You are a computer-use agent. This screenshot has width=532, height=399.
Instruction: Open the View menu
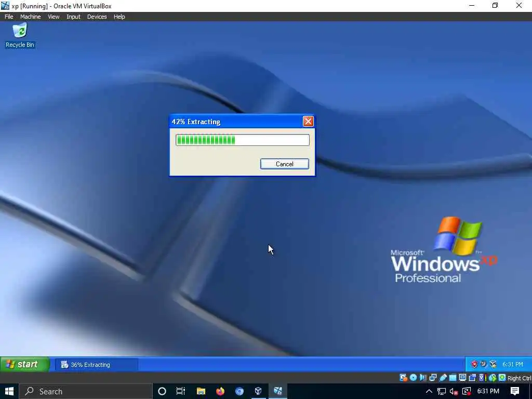click(x=54, y=17)
